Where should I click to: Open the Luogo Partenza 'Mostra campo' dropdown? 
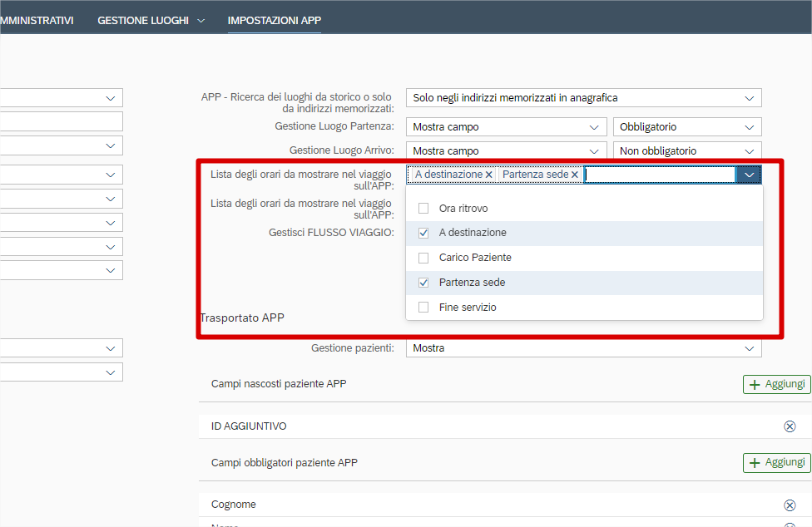[505, 127]
